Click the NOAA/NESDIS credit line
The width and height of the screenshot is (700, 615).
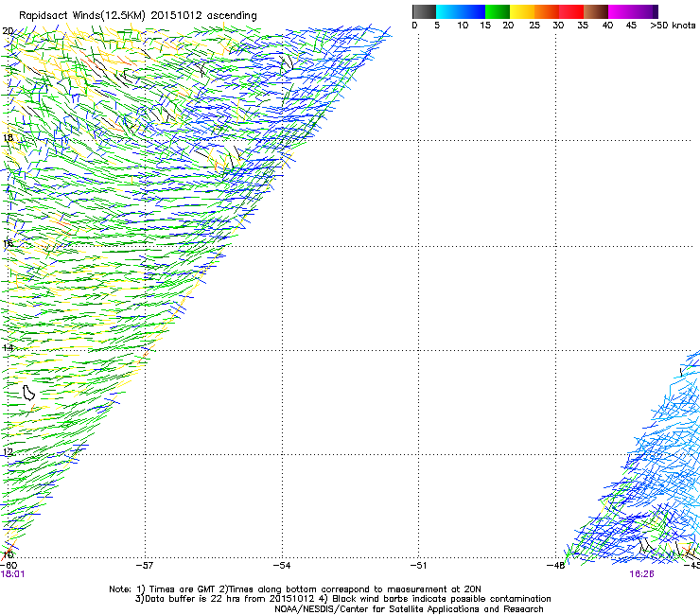[x=409, y=609]
